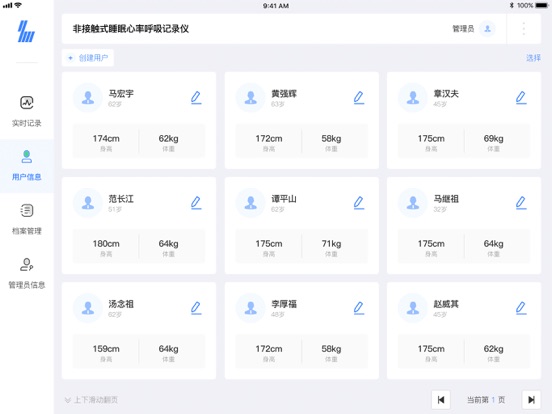Jump to last page arrow button
The image size is (552, 414).
click(531, 400)
